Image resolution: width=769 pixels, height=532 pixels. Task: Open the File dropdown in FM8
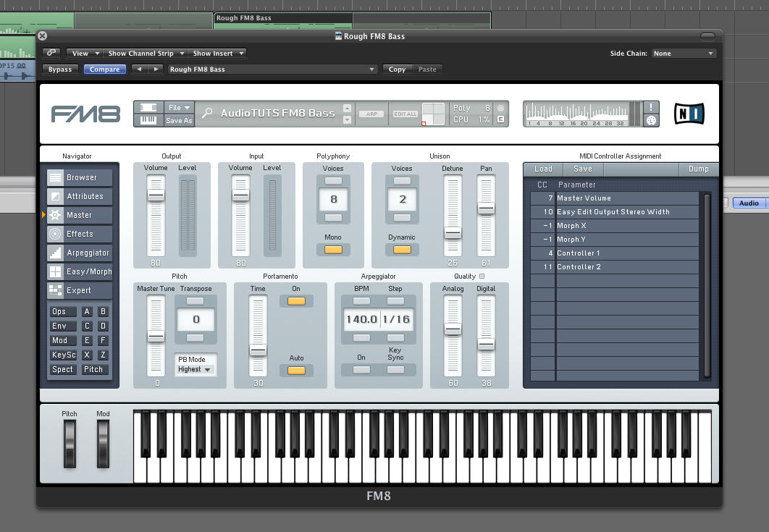[x=179, y=107]
